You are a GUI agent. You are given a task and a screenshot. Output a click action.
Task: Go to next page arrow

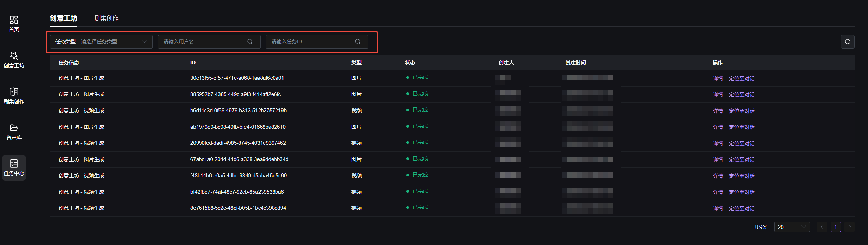click(850, 227)
